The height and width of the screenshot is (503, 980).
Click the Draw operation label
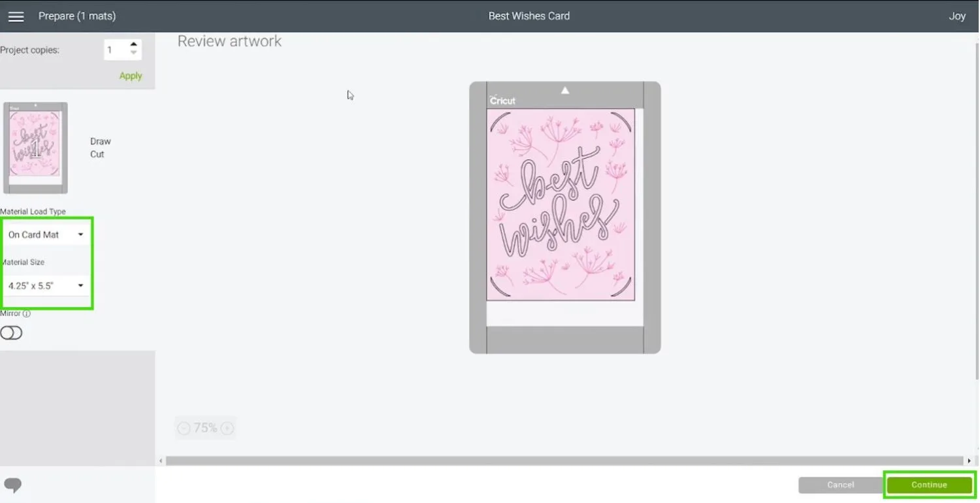click(101, 141)
